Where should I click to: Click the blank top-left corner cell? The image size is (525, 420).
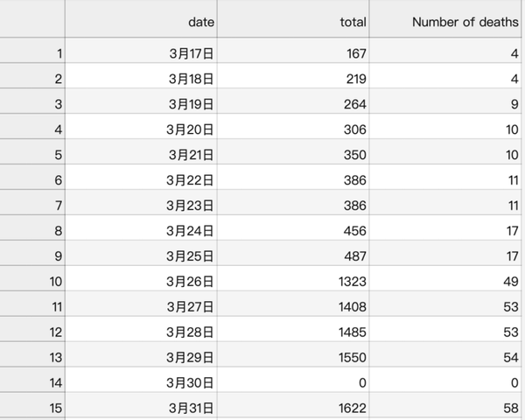[32, 19]
